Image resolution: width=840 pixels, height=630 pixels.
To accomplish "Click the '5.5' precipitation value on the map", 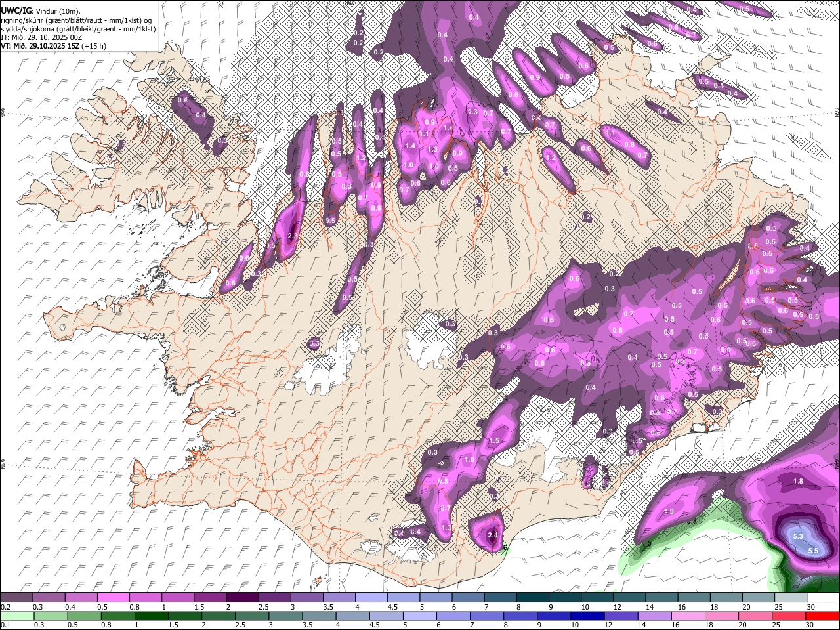I will pyautogui.click(x=812, y=551).
